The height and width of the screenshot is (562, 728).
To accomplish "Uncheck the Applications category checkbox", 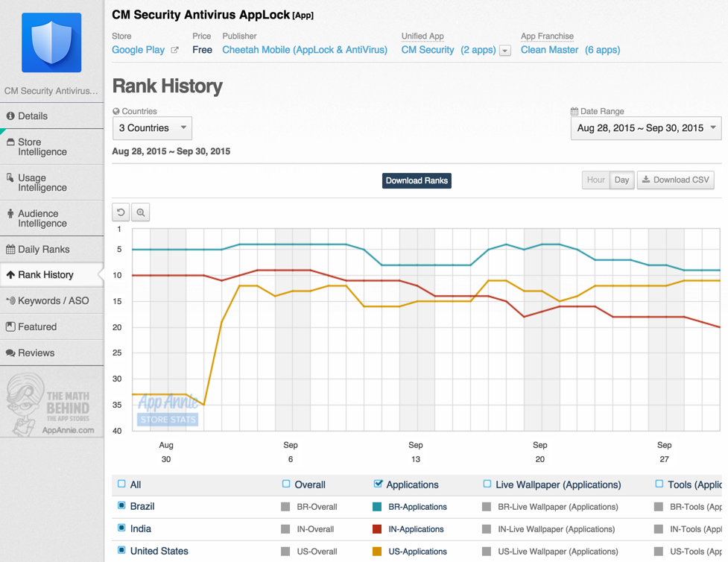I will pyautogui.click(x=378, y=484).
